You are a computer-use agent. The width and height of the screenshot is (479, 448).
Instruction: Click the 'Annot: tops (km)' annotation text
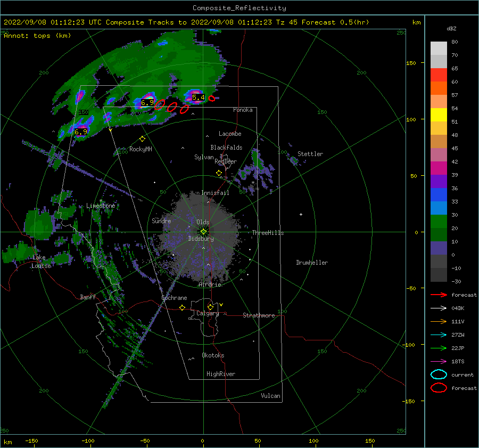(x=37, y=36)
